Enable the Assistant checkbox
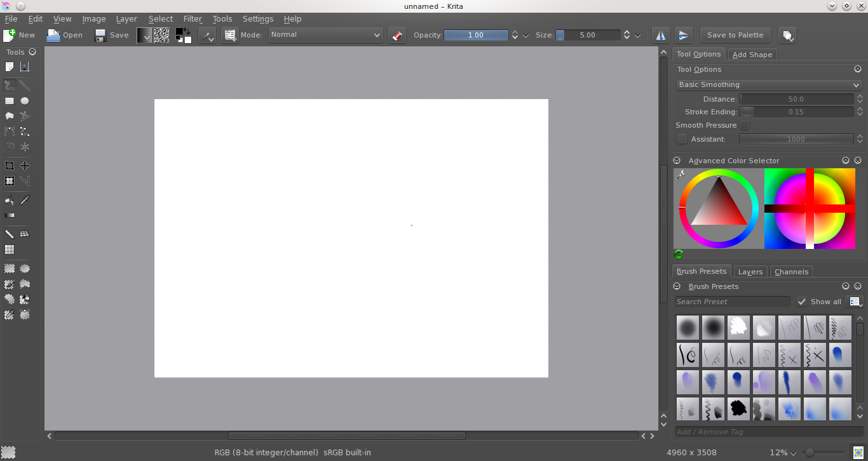This screenshot has height=461, width=868. click(x=682, y=139)
